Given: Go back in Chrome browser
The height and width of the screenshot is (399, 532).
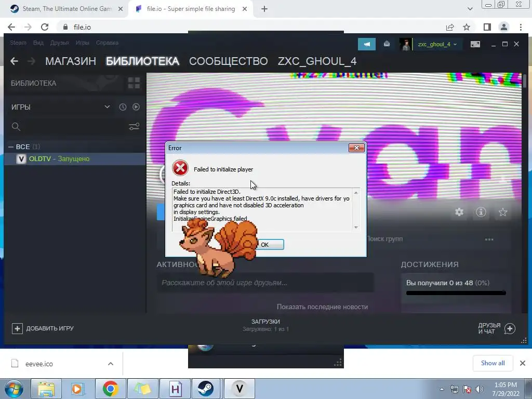Looking at the screenshot, I should (x=11, y=27).
